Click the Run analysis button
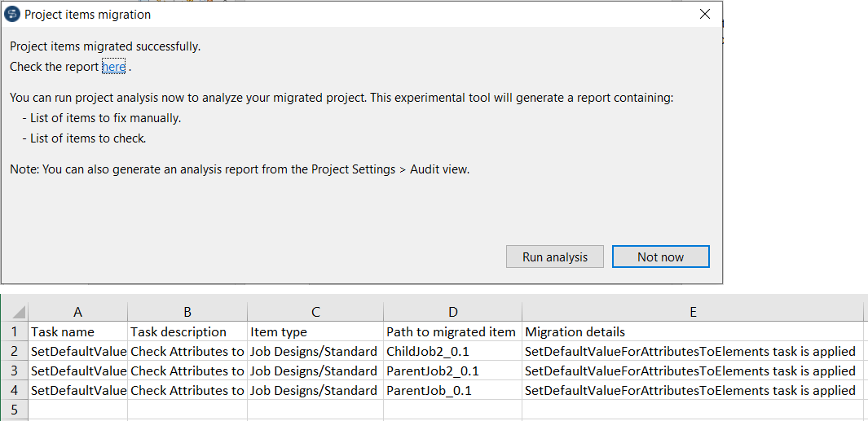This screenshot has width=868, height=421. click(x=555, y=257)
